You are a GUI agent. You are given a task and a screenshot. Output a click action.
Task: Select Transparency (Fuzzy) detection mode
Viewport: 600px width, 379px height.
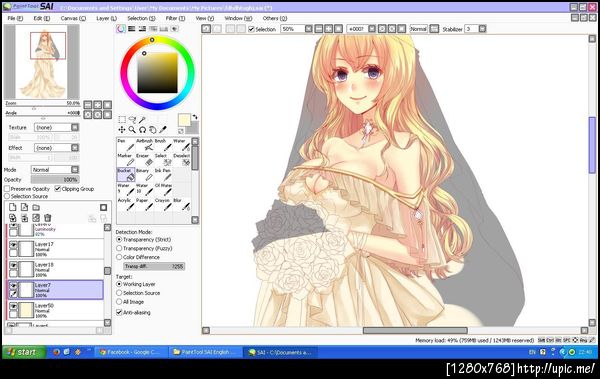119,248
